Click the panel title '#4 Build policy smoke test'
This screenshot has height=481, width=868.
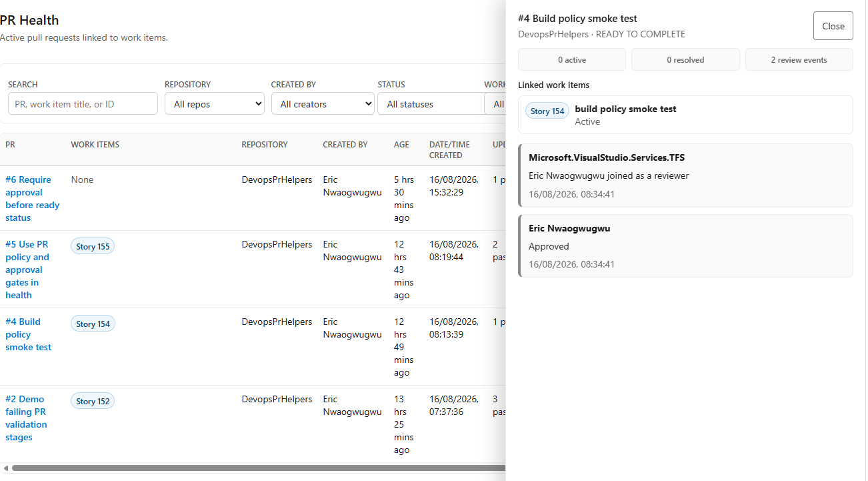click(x=577, y=19)
